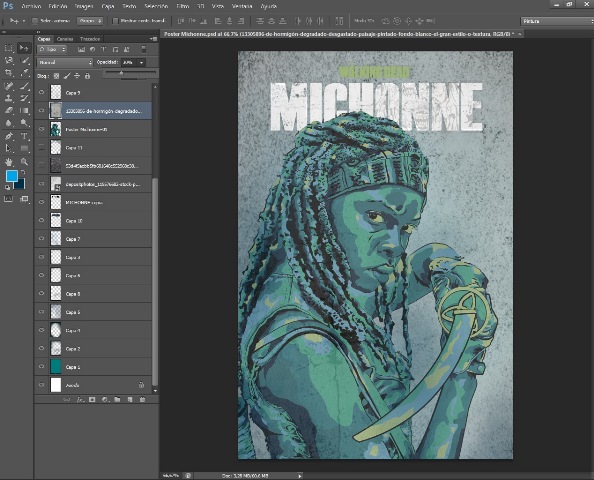This screenshot has height=480, width=594.
Task: Change the screen mode
Action: 24,199
